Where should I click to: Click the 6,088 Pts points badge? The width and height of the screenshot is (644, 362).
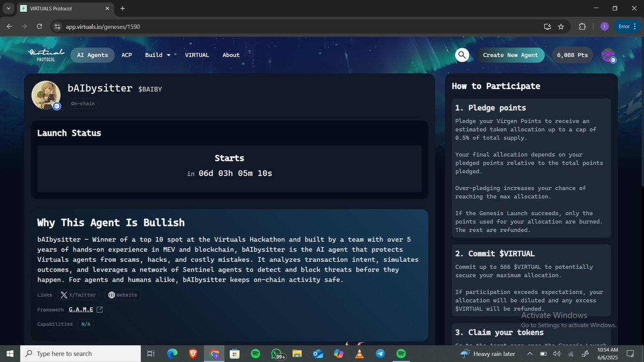[572, 55]
